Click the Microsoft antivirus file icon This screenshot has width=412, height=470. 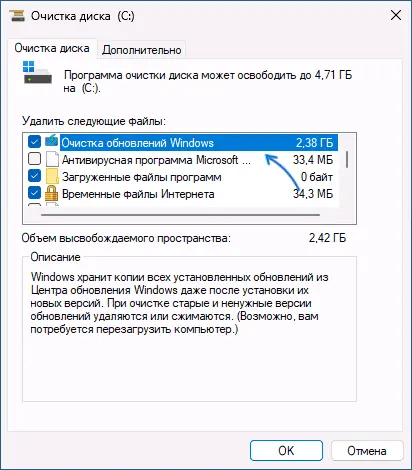pyautogui.click(x=52, y=159)
